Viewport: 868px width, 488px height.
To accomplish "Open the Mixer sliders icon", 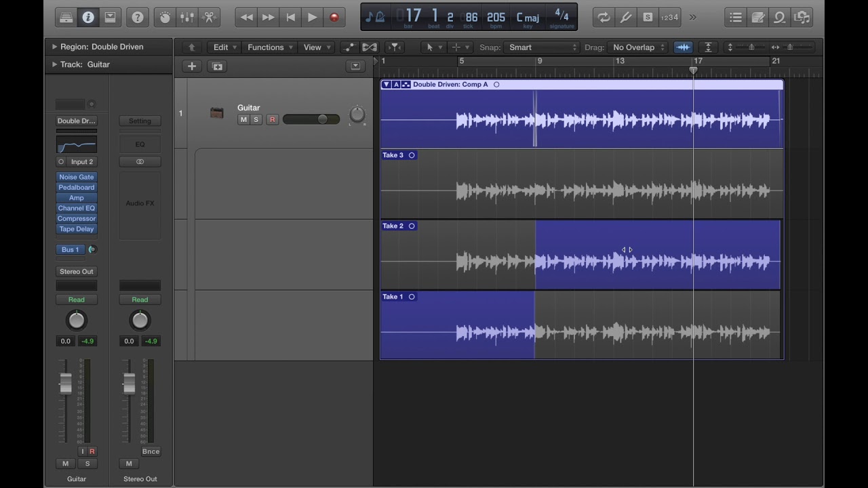I will (x=187, y=18).
